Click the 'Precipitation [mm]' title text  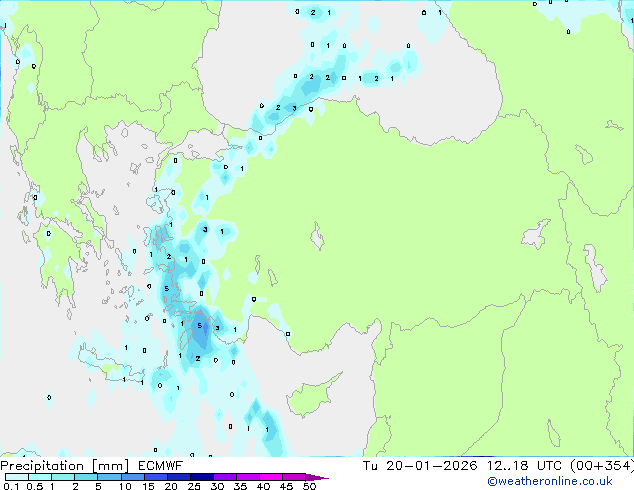click(x=65, y=466)
